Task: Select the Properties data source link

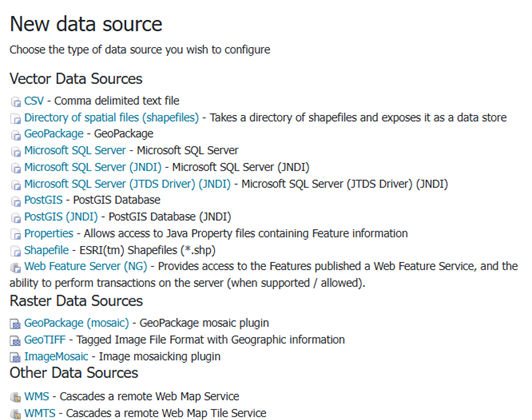Action: coord(49,233)
